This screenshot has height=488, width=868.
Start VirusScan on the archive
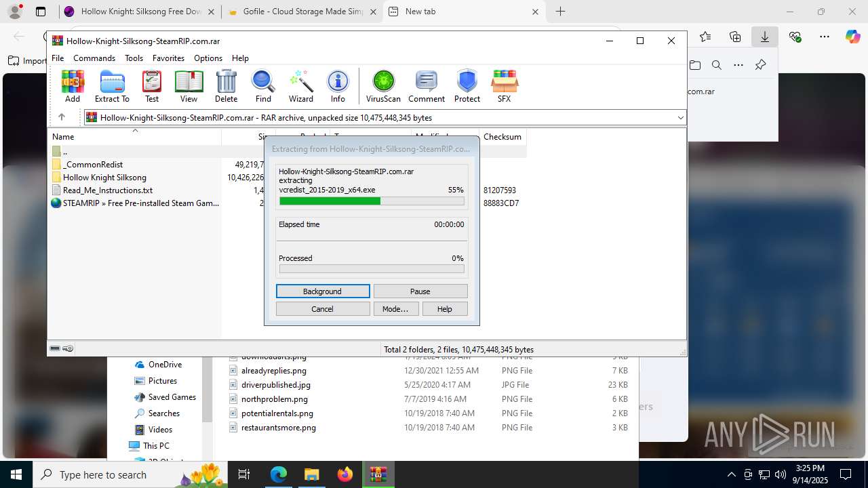click(x=383, y=86)
